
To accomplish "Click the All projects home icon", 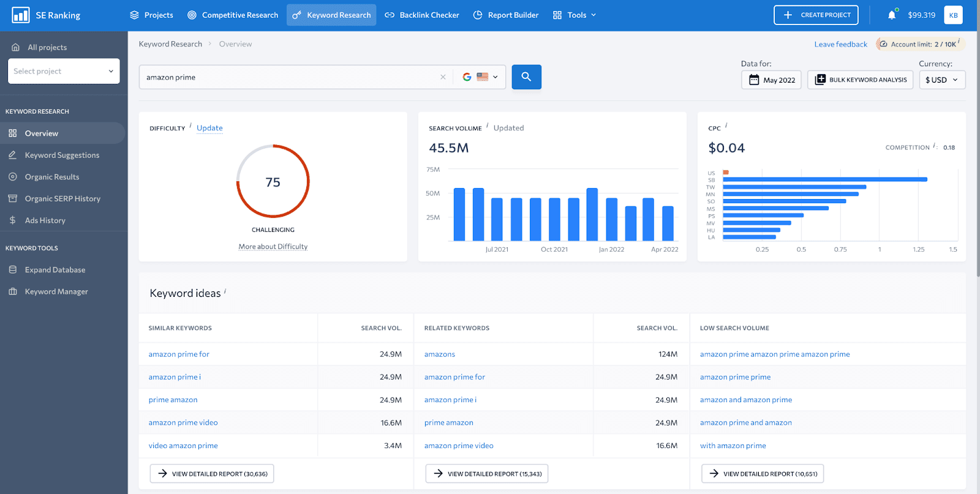I will [16, 47].
